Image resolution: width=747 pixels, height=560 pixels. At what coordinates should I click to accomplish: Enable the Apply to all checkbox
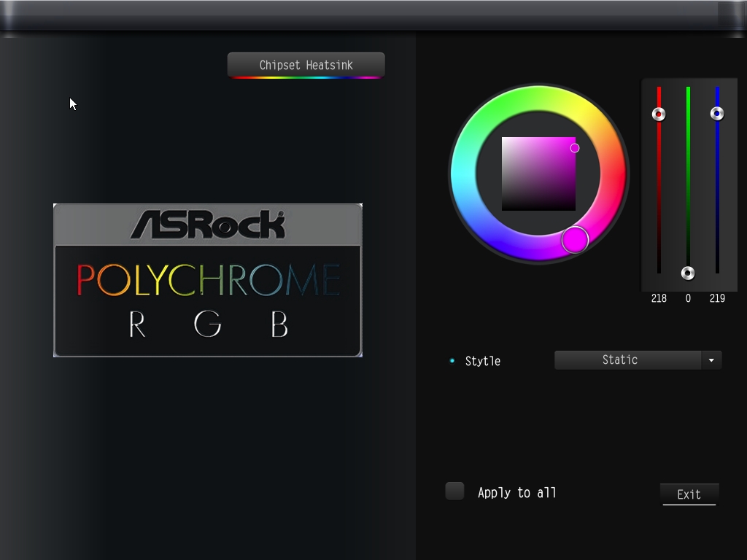click(454, 491)
